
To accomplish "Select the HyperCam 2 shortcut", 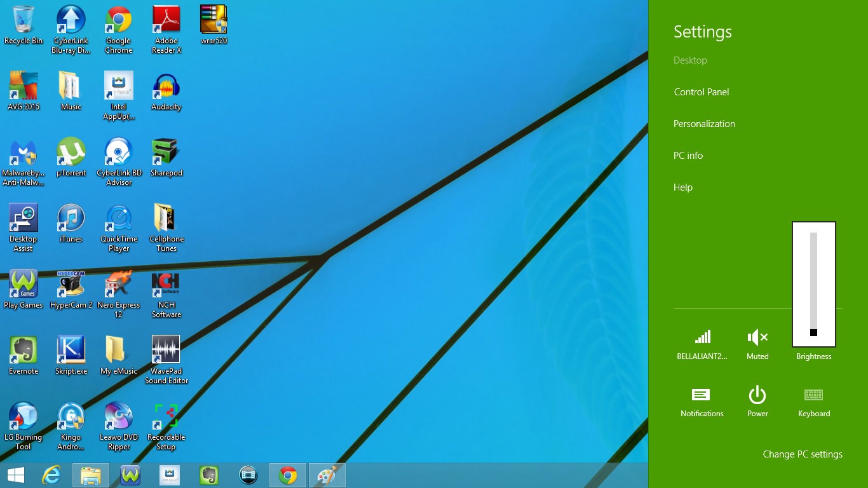I will tap(71, 290).
